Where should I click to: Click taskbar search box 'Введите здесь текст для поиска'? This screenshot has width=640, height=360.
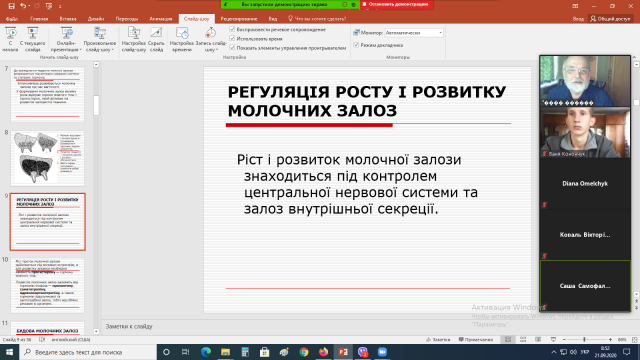point(88,352)
